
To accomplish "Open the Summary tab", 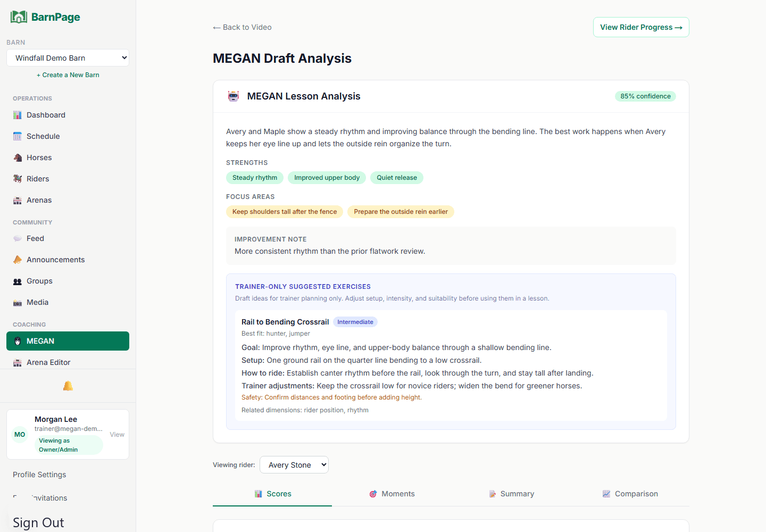I will (x=511, y=494).
